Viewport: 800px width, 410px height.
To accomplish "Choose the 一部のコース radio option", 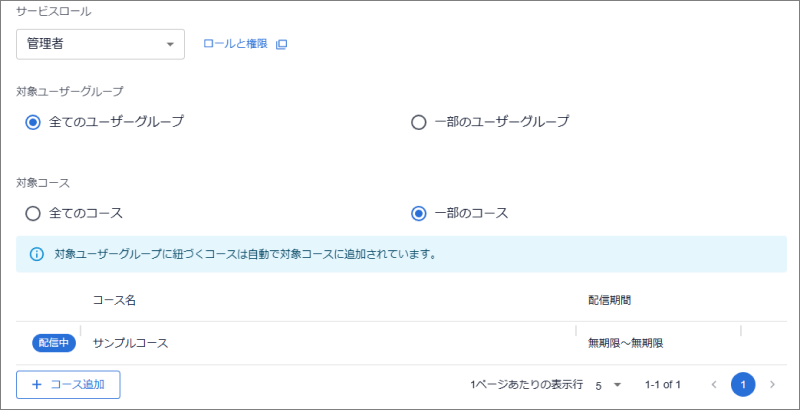I will tap(419, 213).
